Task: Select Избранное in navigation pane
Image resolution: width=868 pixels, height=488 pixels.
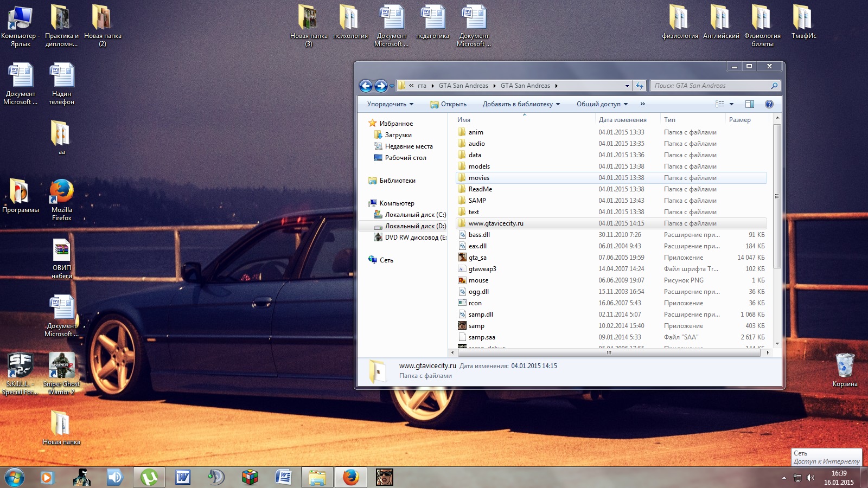Action: tap(396, 124)
